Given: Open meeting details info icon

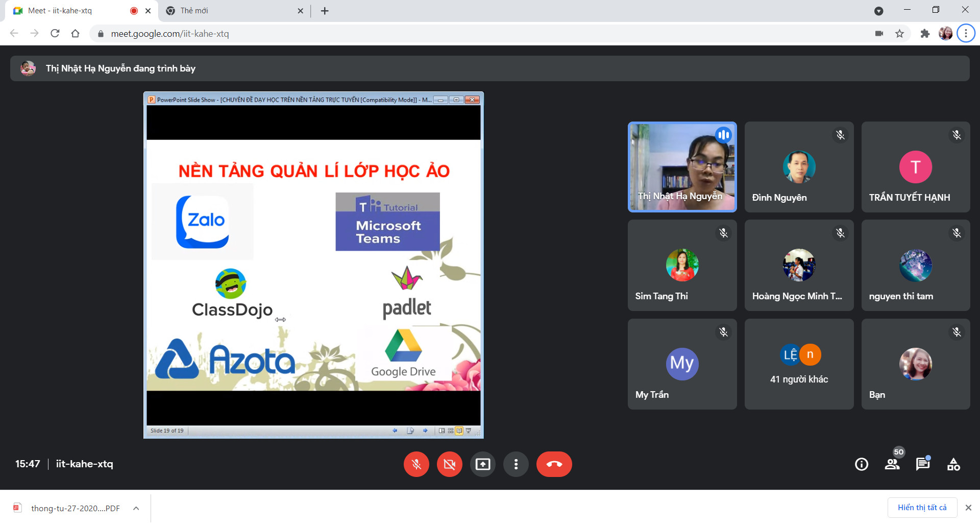Looking at the screenshot, I should (862, 464).
